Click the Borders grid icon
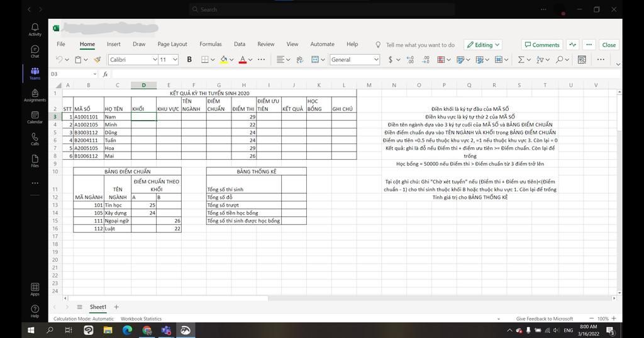Screen dimensions: 644x338 (x=204, y=60)
